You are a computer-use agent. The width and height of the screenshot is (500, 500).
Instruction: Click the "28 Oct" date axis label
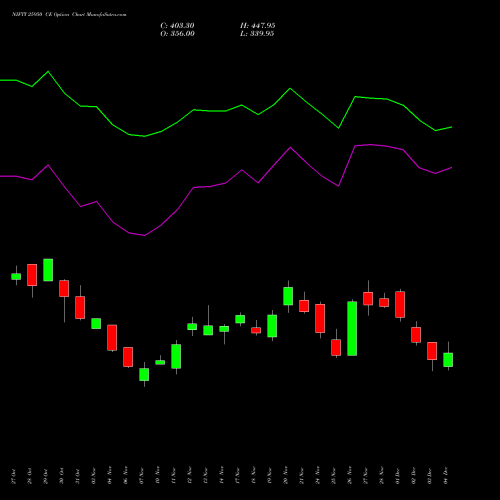tap(30, 476)
